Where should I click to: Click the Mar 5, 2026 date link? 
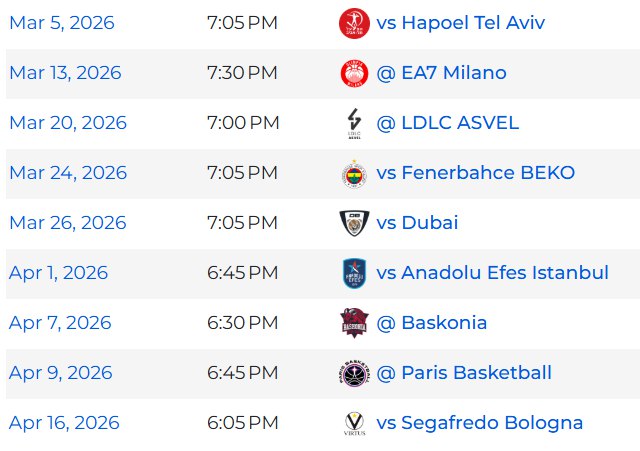click(61, 23)
